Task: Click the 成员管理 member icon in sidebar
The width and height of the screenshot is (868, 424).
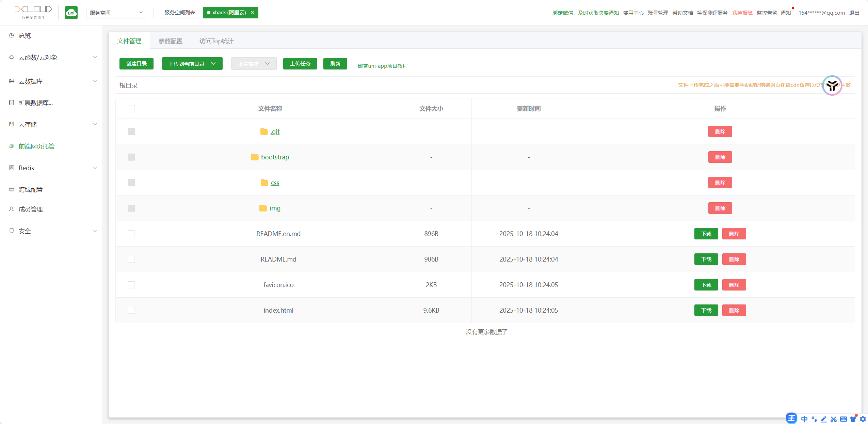Action: pos(12,209)
